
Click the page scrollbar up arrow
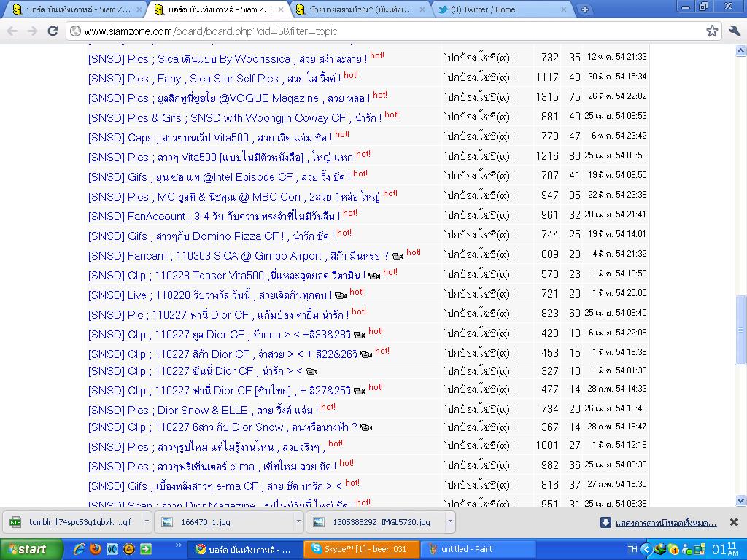tap(741, 50)
